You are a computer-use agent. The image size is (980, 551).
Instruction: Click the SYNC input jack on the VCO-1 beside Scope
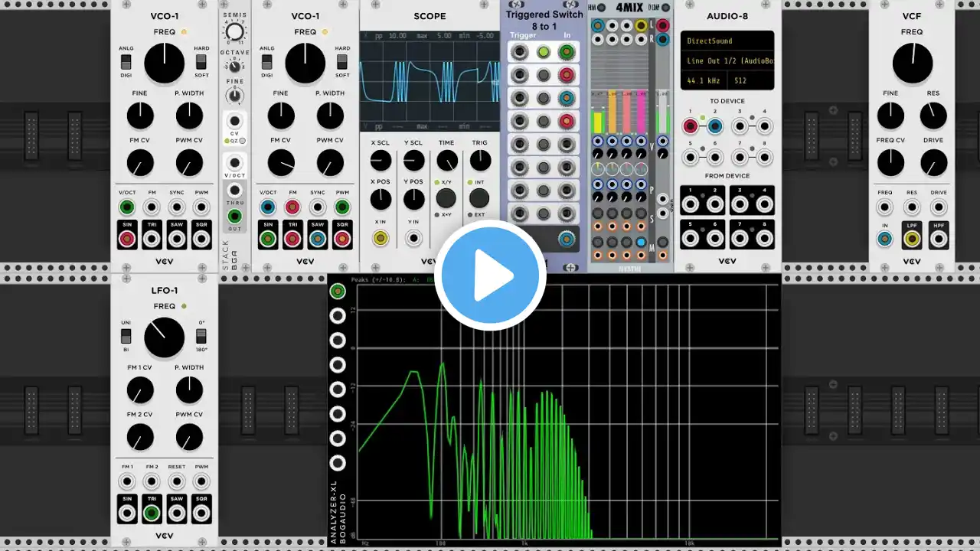click(x=317, y=207)
